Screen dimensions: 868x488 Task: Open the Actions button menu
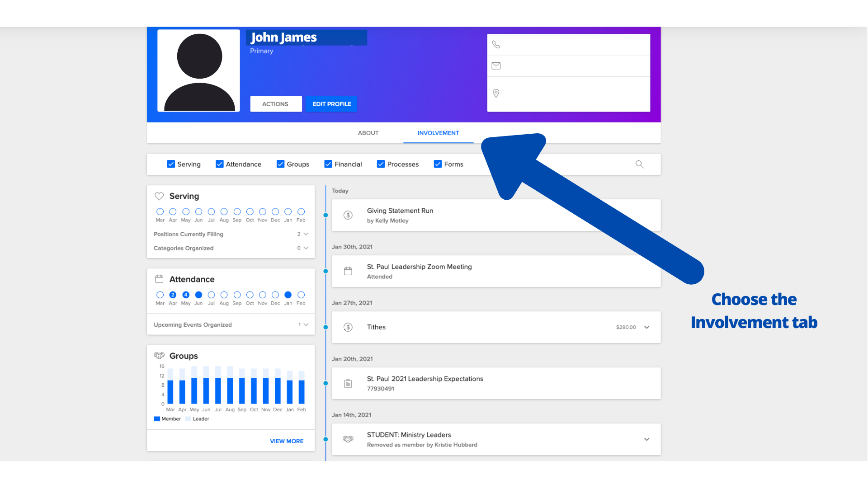click(x=275, y=104)
